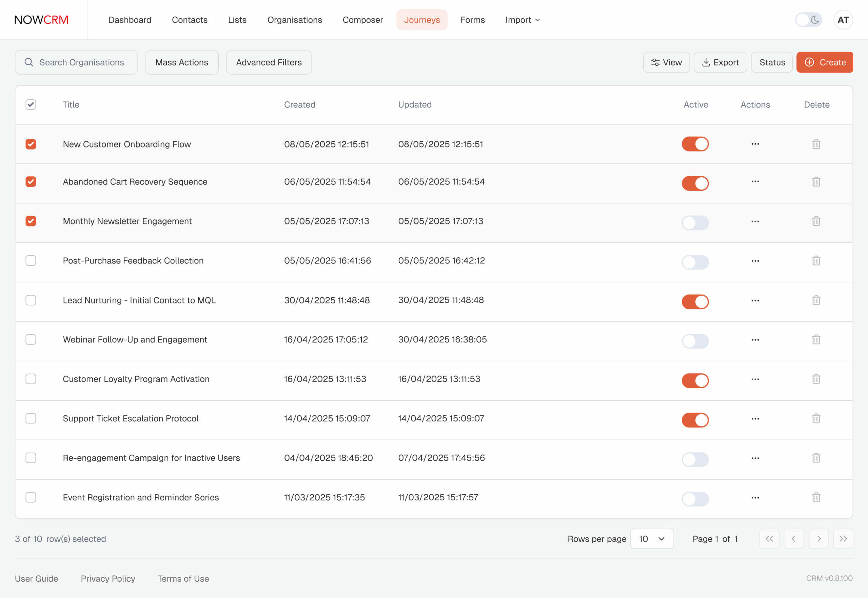Screen dimensions: 868x598
Task: Go to the previous page
Action: pyautogui.click(x=794, y=539)
